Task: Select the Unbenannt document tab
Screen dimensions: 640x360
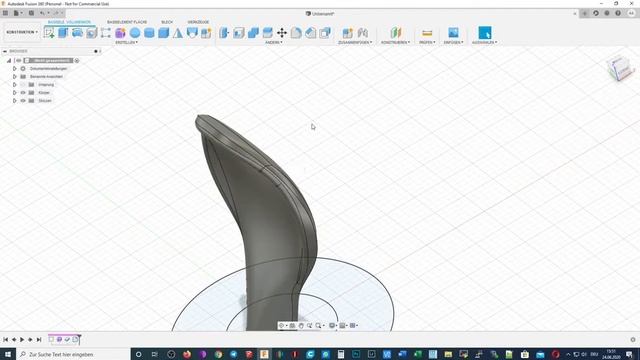Action: click(320, 13)
